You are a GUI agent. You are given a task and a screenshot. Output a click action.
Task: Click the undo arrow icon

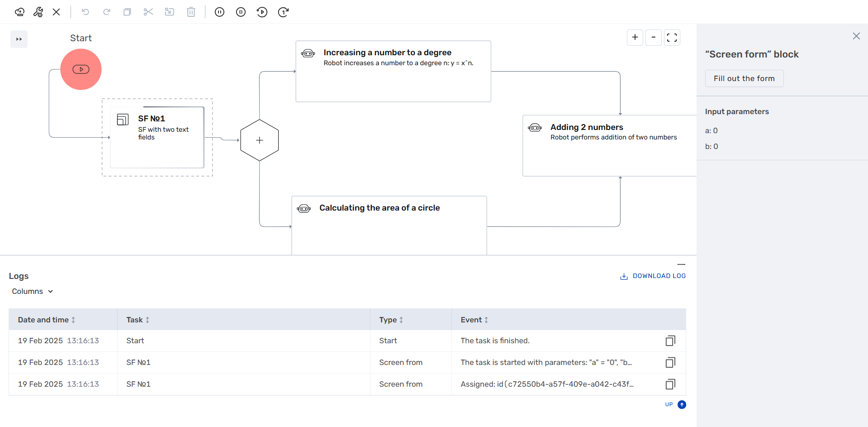[85, 12]
